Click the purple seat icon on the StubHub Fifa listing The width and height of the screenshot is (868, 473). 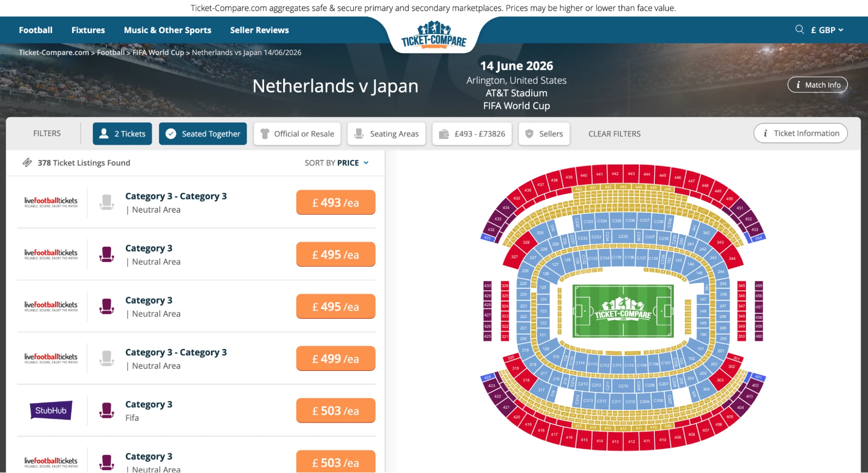point(106,410)
